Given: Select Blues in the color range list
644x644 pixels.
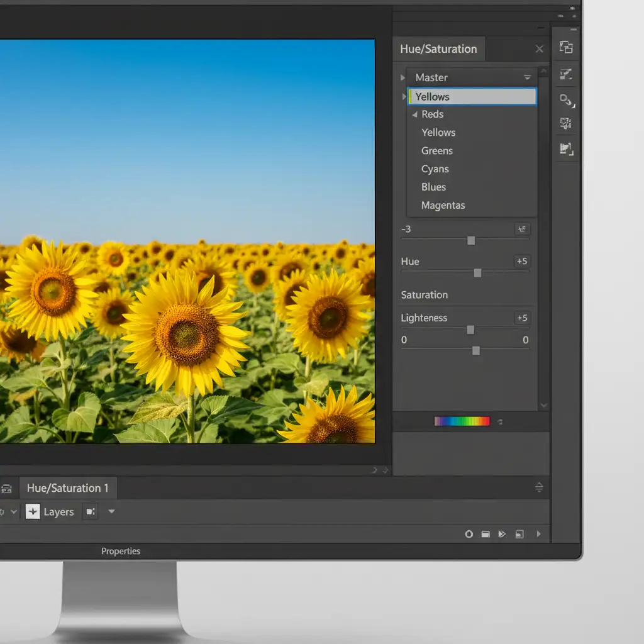Looking at the screenshot, I should click(433, 187).
